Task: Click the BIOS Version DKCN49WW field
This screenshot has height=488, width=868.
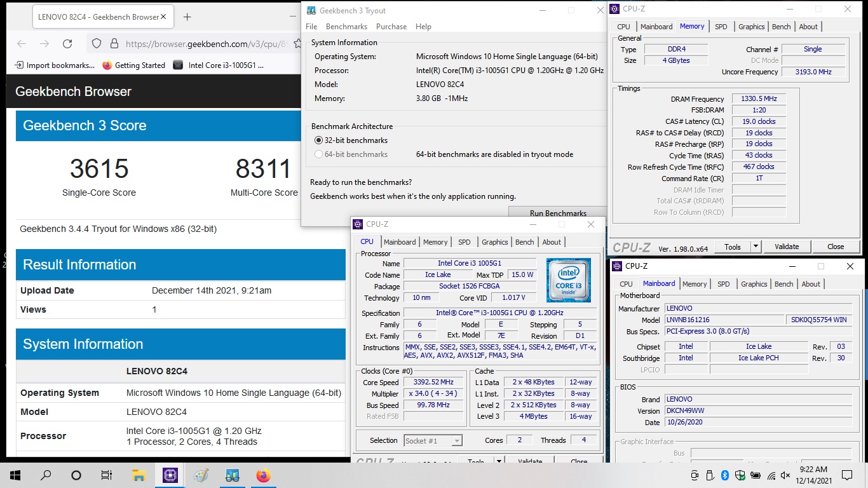Action: tap(758, 411)
